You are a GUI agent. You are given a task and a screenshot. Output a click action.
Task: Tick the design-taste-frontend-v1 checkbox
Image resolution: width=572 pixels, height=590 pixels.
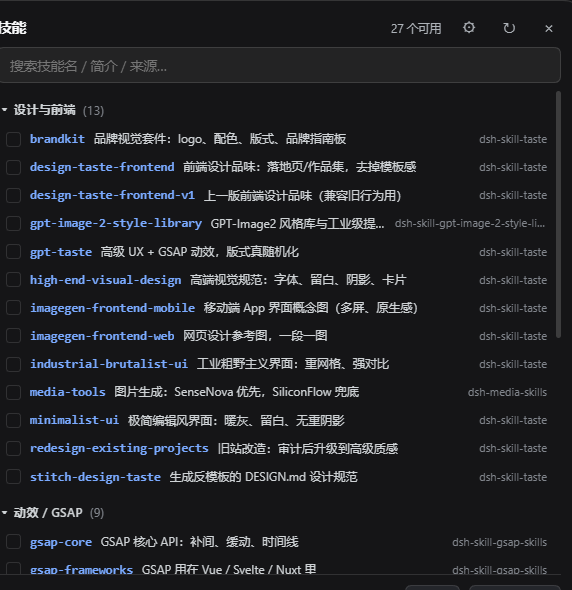click(x=14, y=195)
